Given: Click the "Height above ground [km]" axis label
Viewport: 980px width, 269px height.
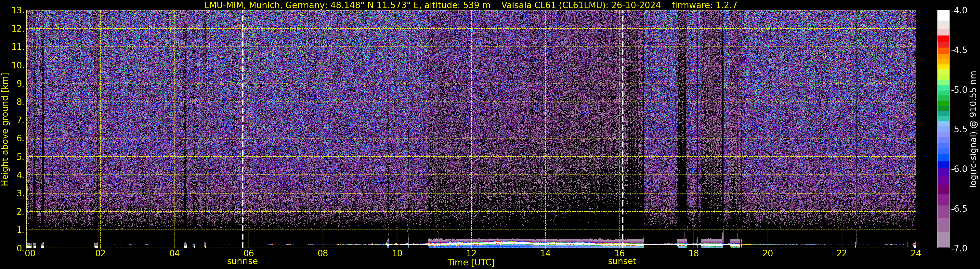Looking at the screenshot, I should click(x=5, y=130).
